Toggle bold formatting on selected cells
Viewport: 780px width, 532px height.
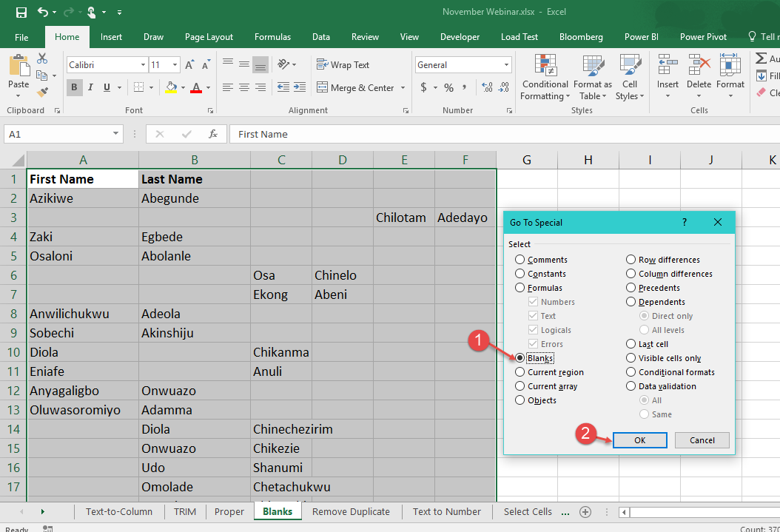tap(73, 87)
